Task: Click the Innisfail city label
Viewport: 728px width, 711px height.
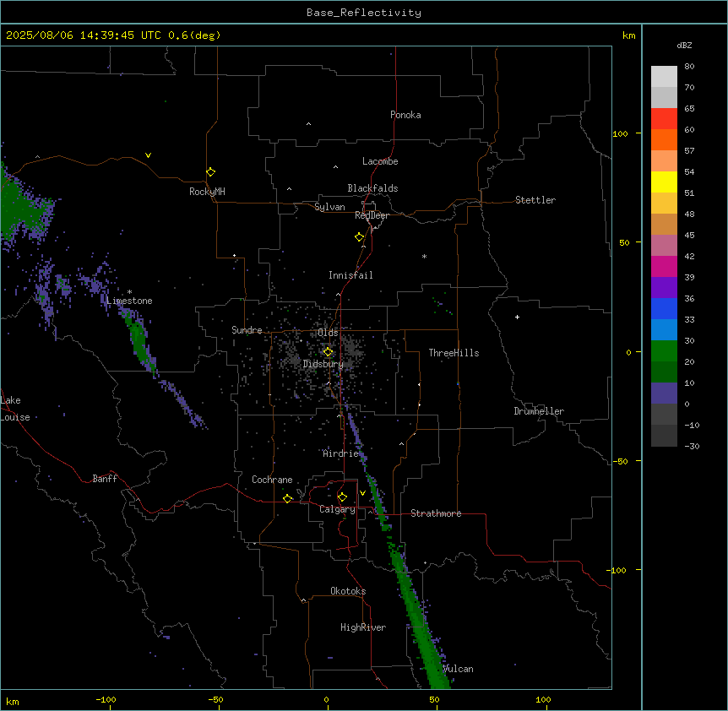Action: [x=350, y=275]
